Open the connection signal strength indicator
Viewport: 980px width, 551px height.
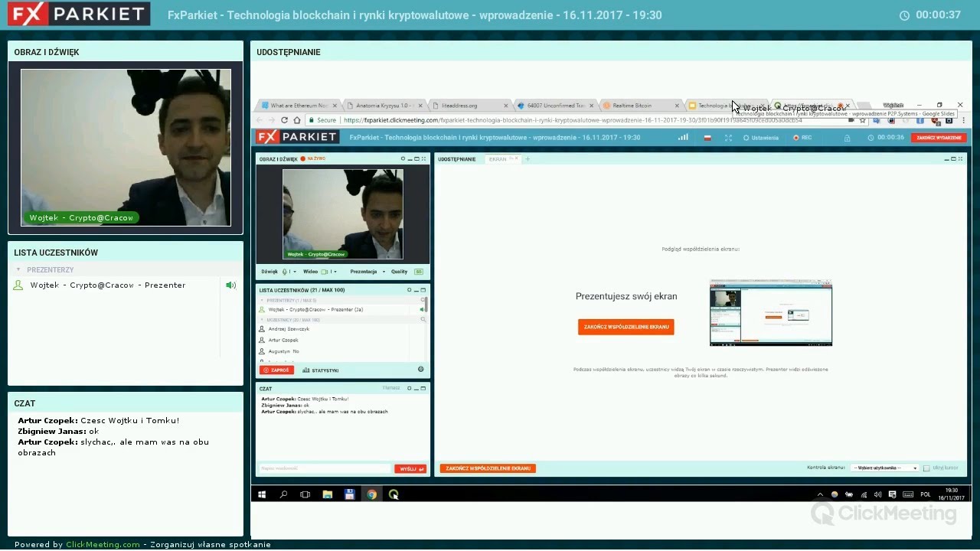pos(683,138)
